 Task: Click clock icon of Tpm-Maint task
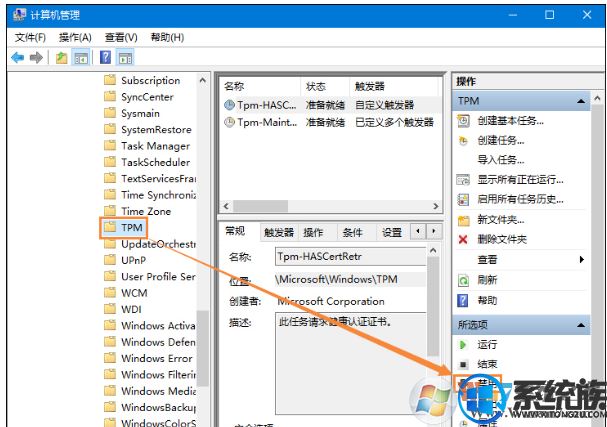(x=230, y=122)
